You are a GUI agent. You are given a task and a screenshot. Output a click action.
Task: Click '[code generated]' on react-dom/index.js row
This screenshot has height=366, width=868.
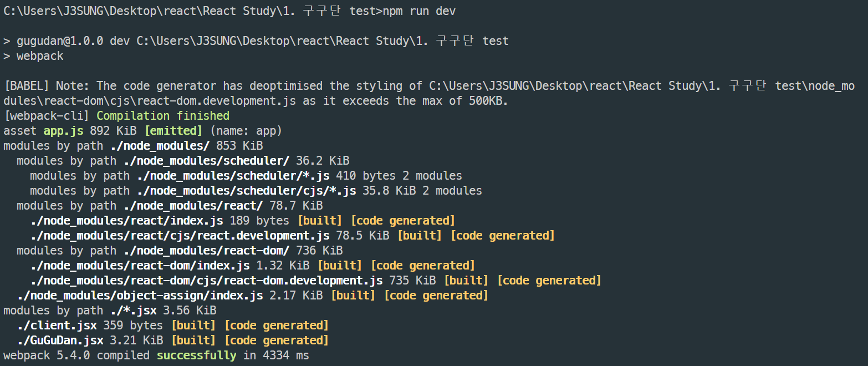point(423,266)
